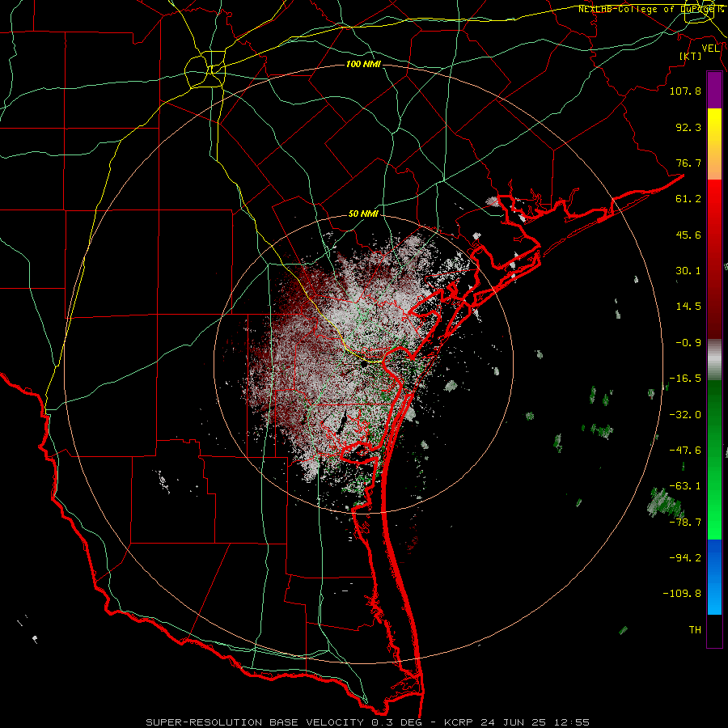Click the blue segment of the color bar

point(714,577)
